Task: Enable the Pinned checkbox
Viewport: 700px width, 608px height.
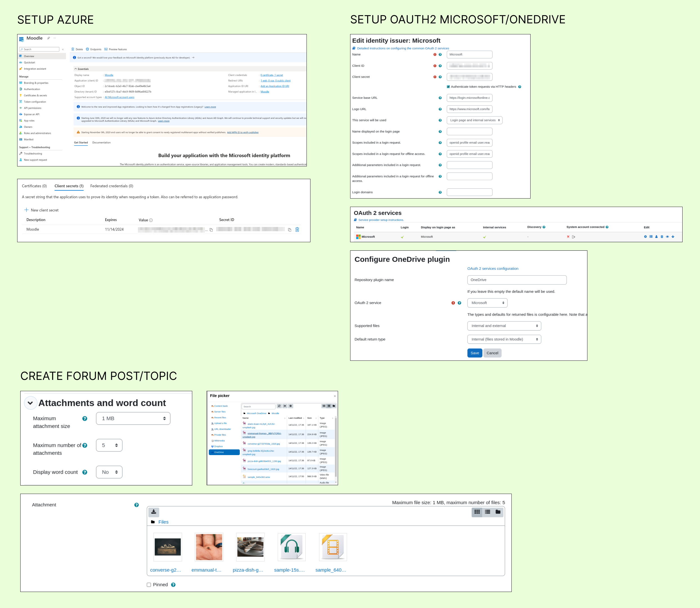Action: 149,585
